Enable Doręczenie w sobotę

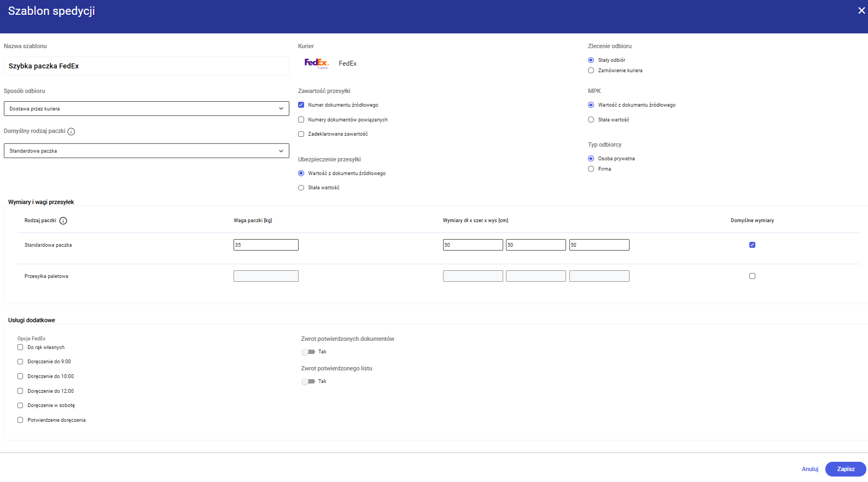[20, 405]
